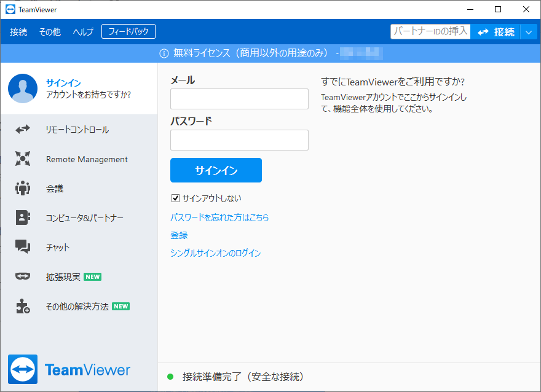The image size is (541, 392).
Task: Click the 接続 connect button at top right
Action: coord(496,32)
